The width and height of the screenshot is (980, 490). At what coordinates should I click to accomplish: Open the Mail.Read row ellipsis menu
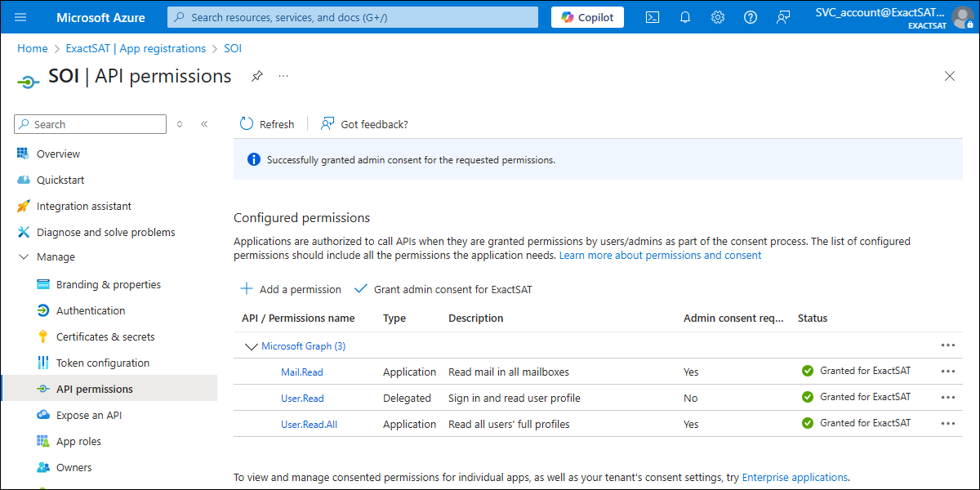pyautogui.click(x=947, y=372)
